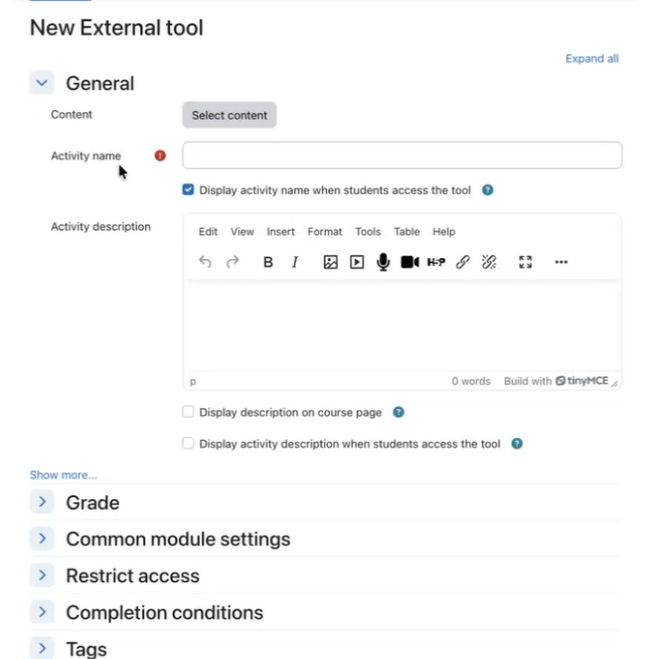This screenshot has height=659, width=645.
Task: Toggle fullscreen editor mode icon
Action: pos(525,262)
